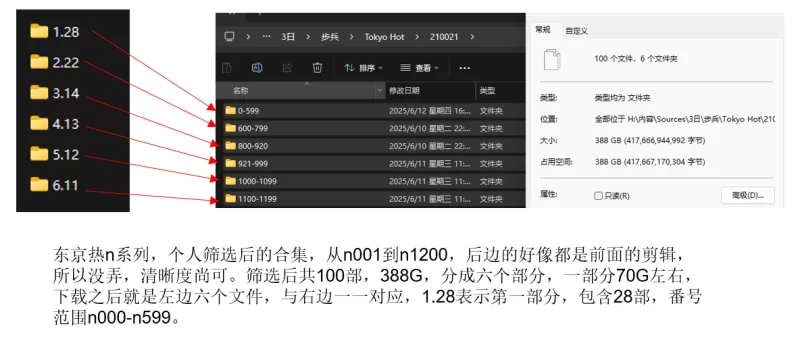Click the delete trash can icon
The width and height of the screenshot is (800, 360).
tap(317, 68)
